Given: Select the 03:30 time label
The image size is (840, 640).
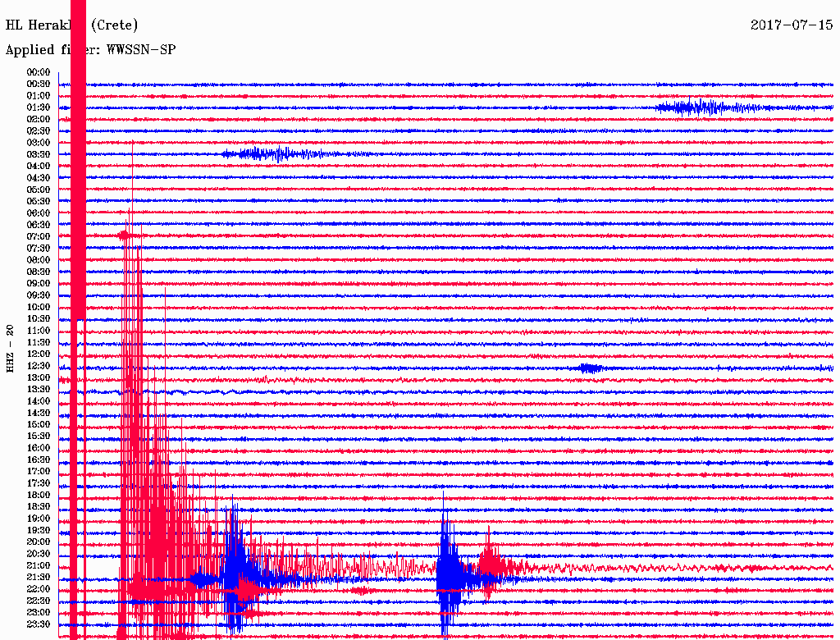Looking at the screenshot, I should (38, 154).
